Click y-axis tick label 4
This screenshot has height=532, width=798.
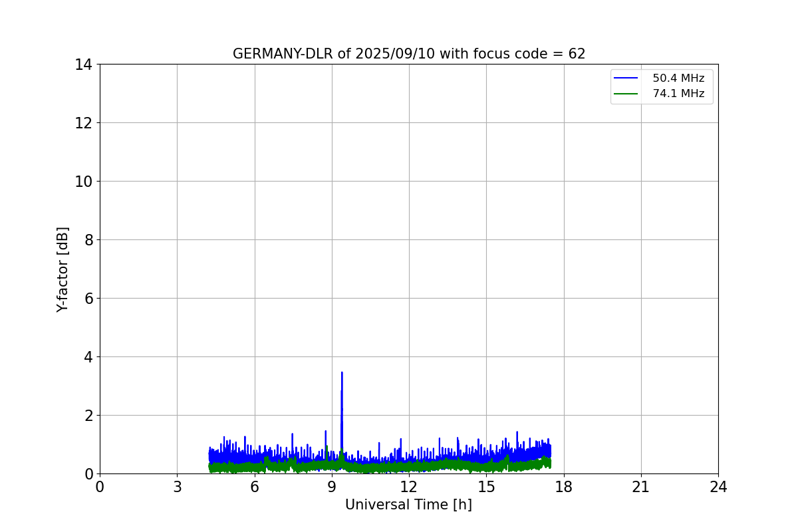pos(88,357)
